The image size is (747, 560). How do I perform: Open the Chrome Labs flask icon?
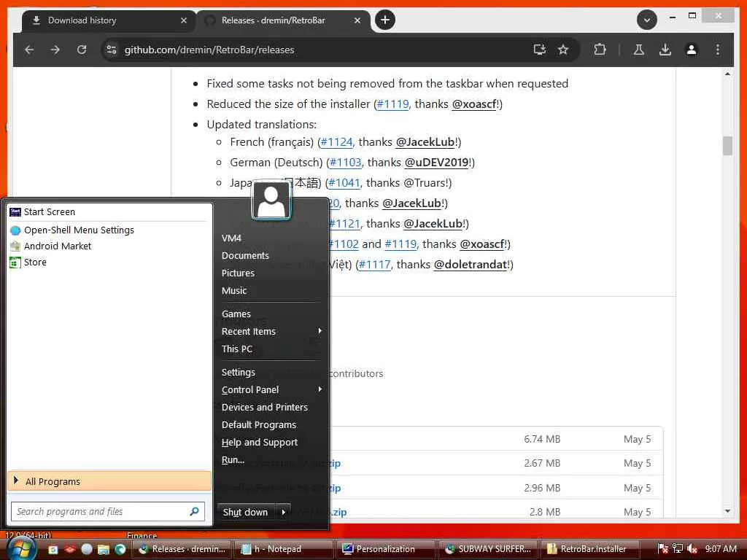[x=639, y=50]
